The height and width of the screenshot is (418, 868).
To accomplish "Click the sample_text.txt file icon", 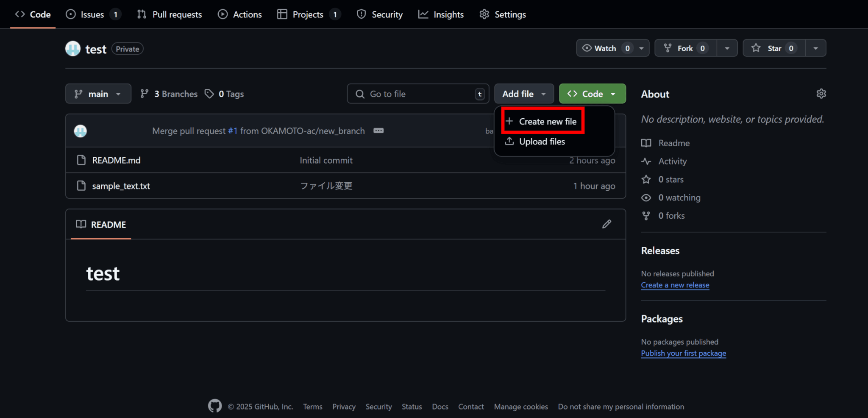I will (x=81, y=186).
